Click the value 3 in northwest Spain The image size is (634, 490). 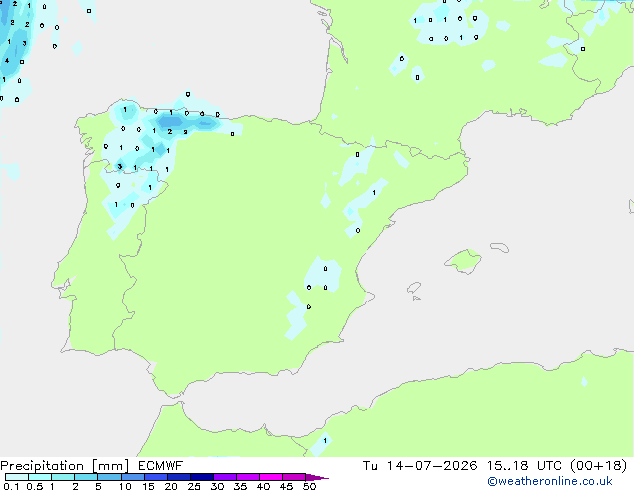point(120,166)
